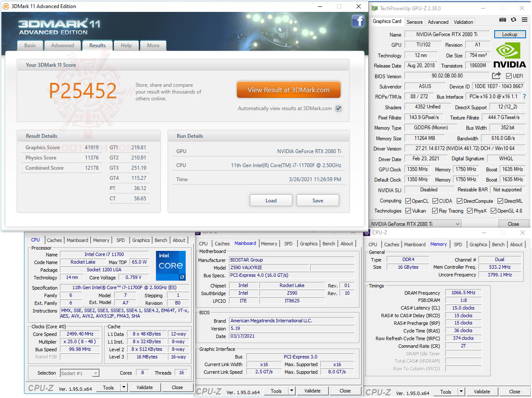Screen dimensions: 532x398
Task: Click the CAS# Latency value 15.0 clocks
Action: pos(464,308)
